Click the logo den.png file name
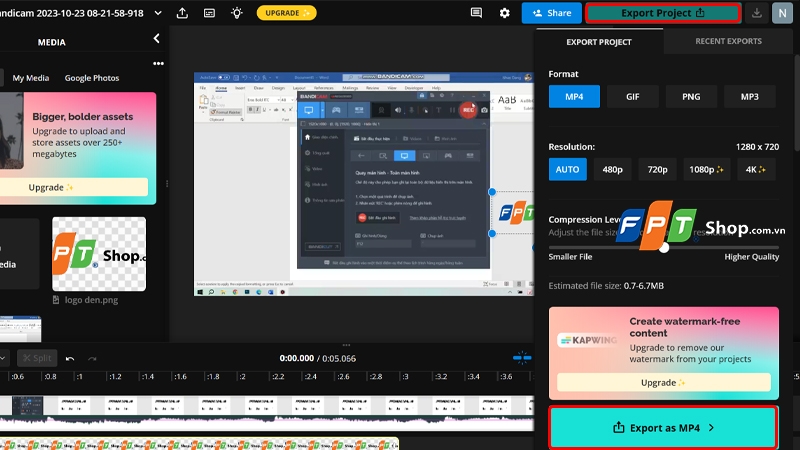This screenshot has width=800, height=450. (91, 300)
